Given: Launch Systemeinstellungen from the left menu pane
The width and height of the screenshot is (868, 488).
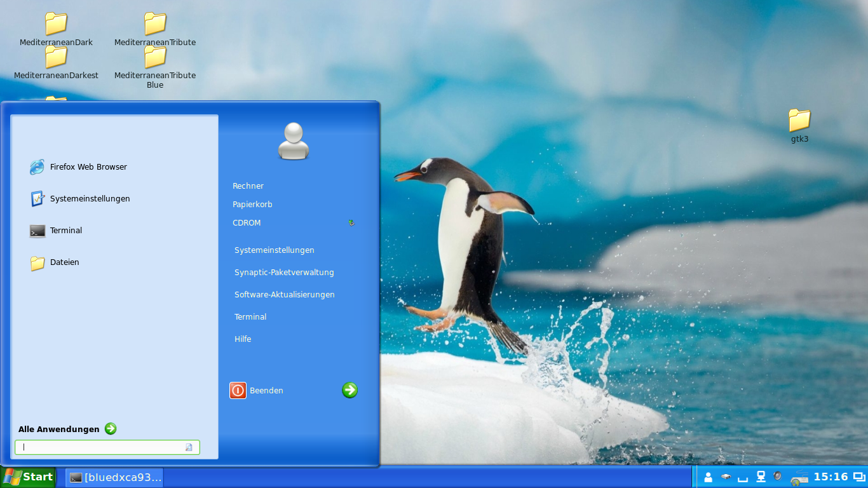Looking at the screenshot, I should (80, 199).
